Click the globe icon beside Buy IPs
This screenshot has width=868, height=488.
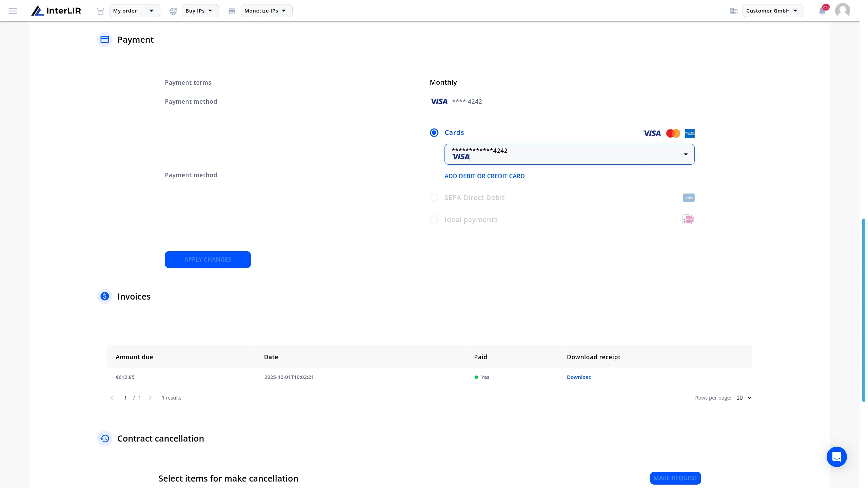pyautogui.click(x=173, y=11)
